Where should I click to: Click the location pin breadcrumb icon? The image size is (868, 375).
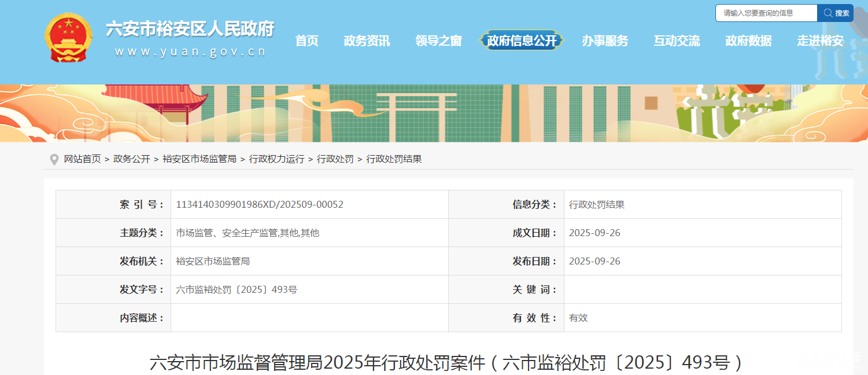[x=54, y=159]
